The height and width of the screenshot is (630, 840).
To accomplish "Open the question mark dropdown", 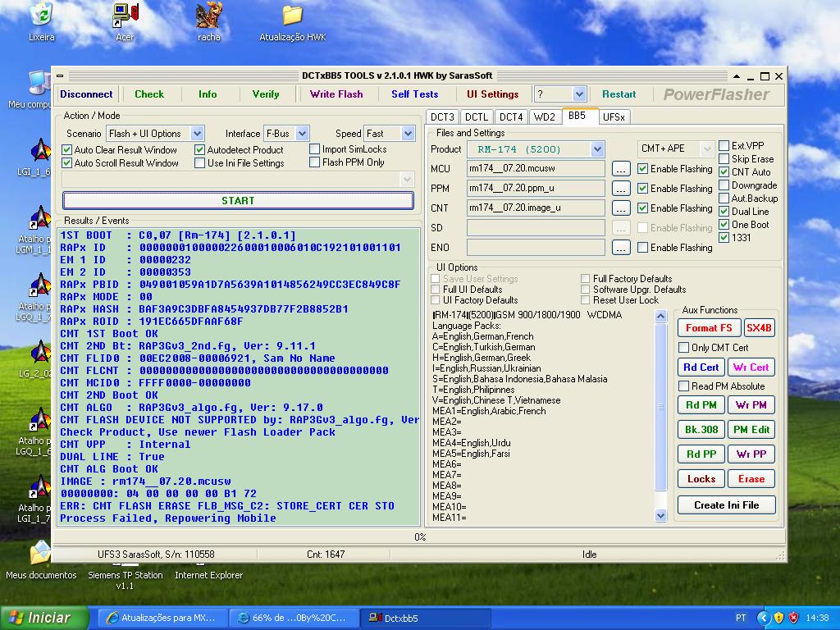I will tap(579, 94).
